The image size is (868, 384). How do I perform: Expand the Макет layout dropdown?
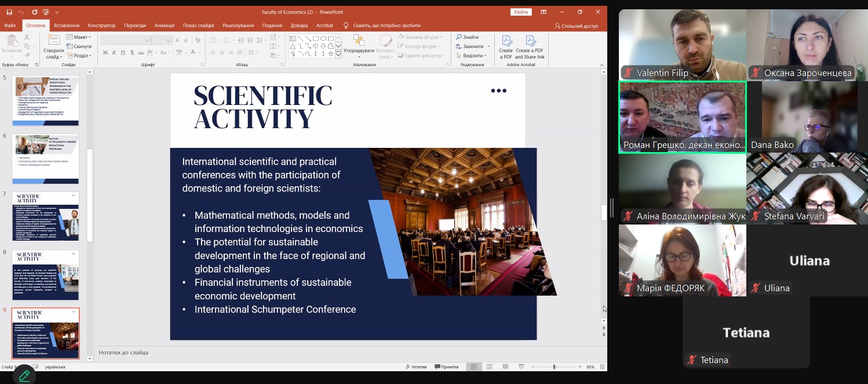click(x=78, y=37)
